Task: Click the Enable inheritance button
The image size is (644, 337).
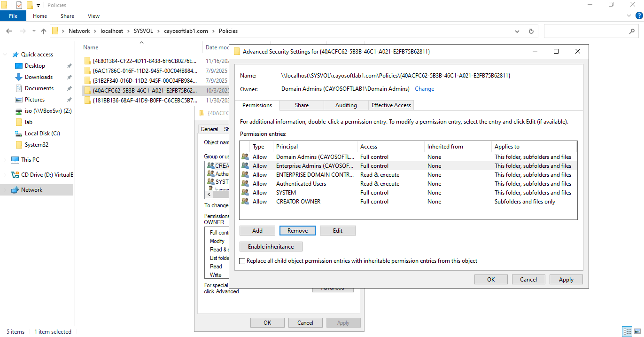Action: pos(271,247)
